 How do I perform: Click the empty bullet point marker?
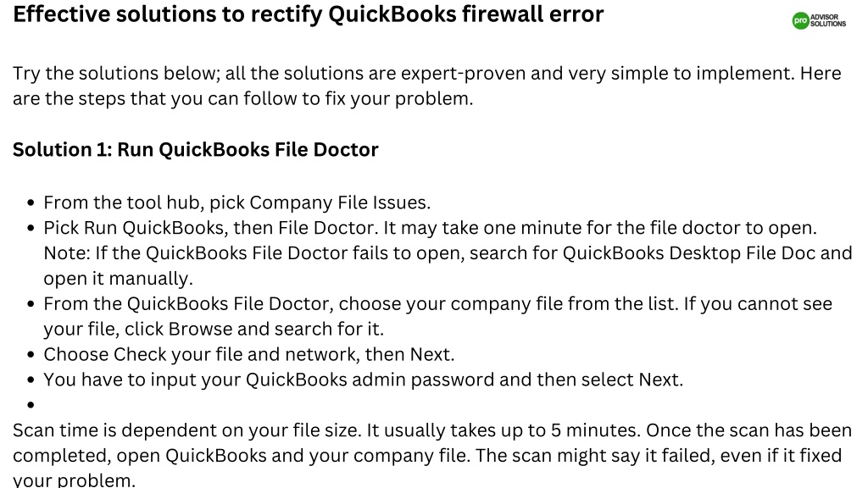click(31, 405)
